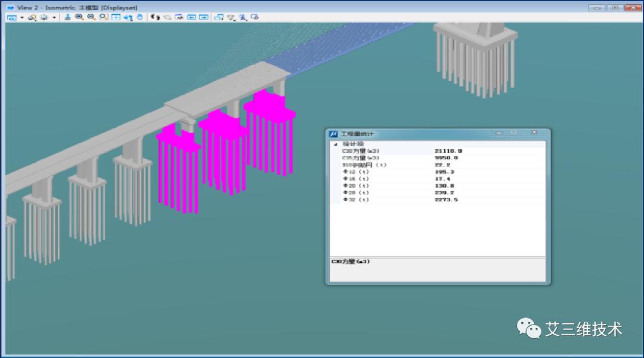This screenshot has height=358, width=644.
Task: Close the 工程量统计 dialog
Action: [534, 132]
